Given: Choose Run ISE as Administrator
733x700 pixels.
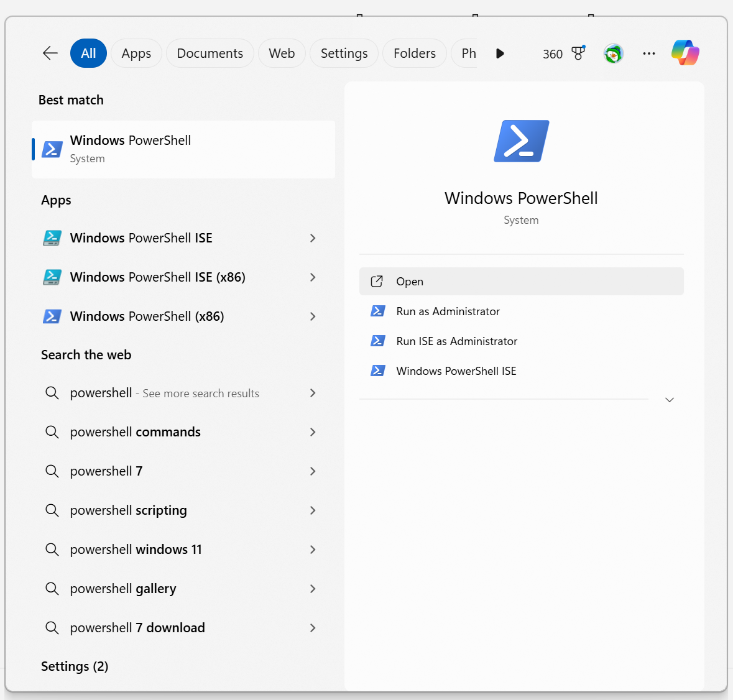Looking at the screenshot, I should [521, 341].
